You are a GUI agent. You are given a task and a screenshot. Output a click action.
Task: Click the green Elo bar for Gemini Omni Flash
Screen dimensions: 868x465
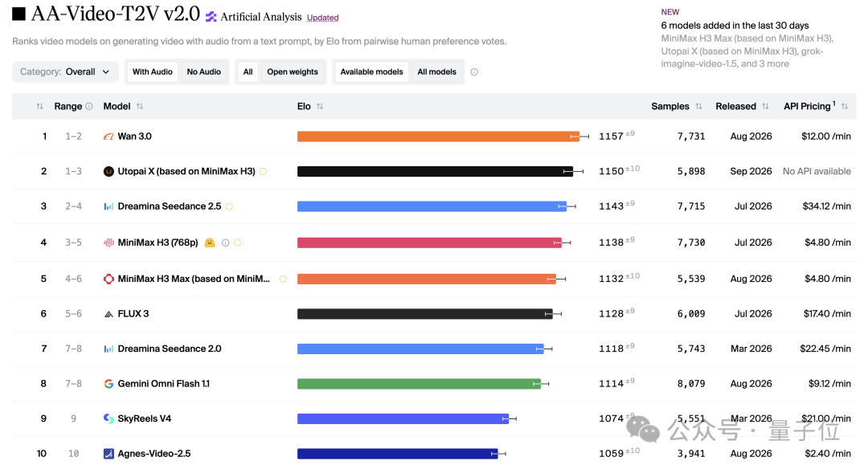[419, 384]
